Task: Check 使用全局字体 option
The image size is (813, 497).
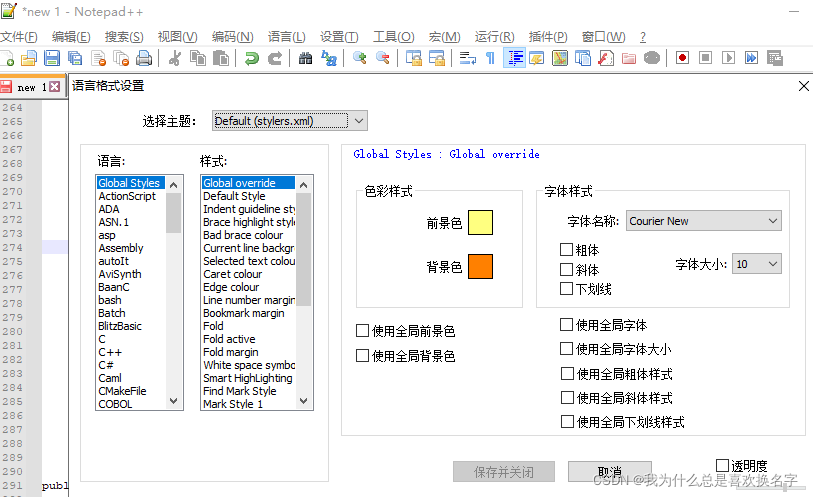Action: coord(566,325)
